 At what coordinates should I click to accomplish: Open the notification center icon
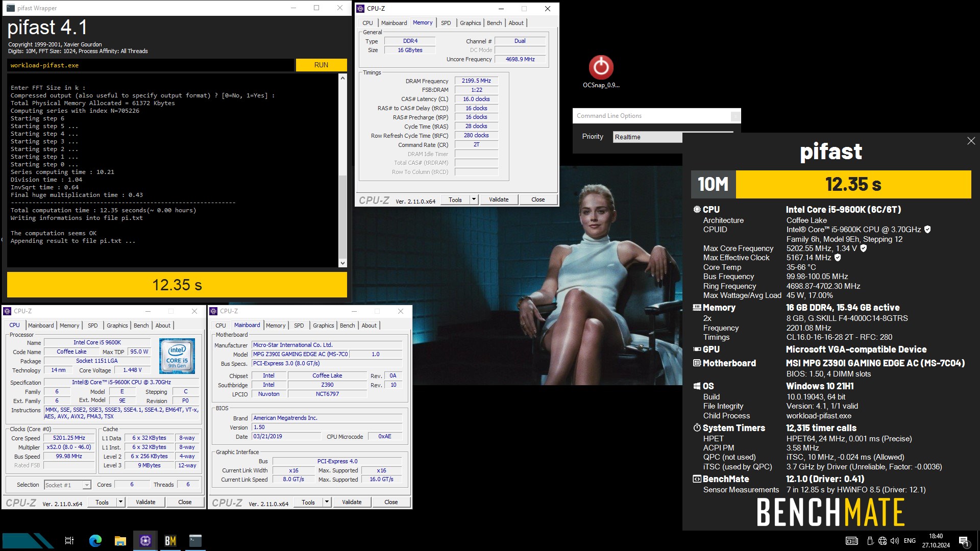964,541
